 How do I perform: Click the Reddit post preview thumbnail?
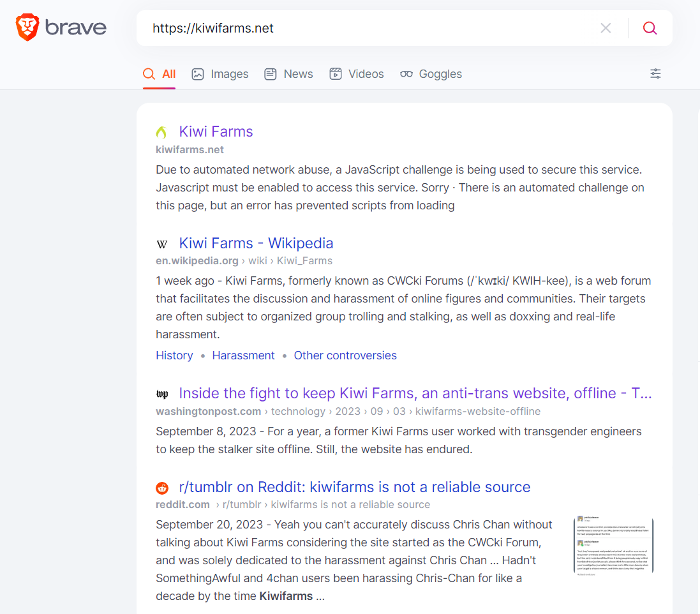pyautogui.click(x=613, y=546)
